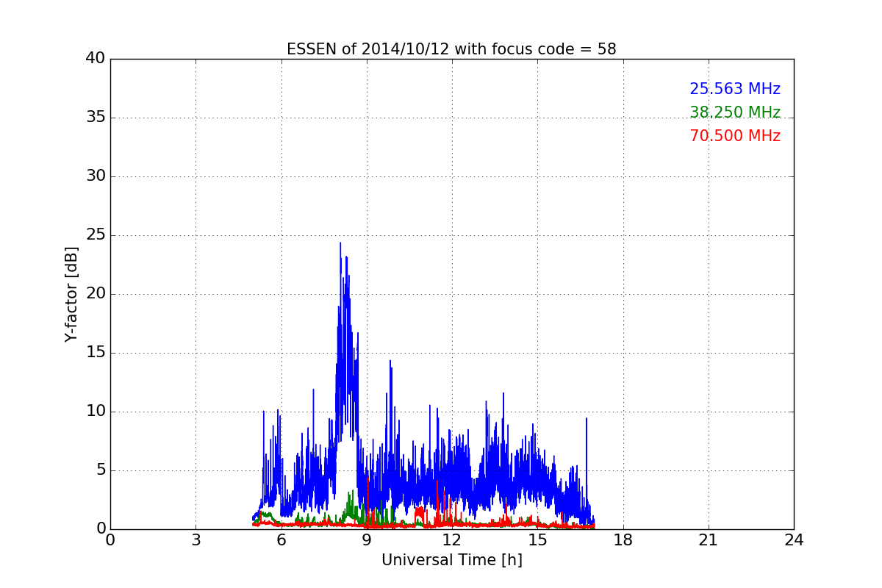Click x-axis tick value 6
The height and width of the screenshot is (588, 882).
281,540
